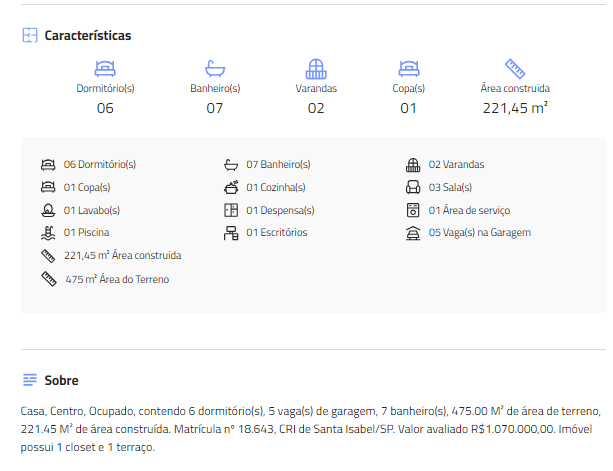Select the armchair icon beside 03 Sala(s)

[x=412, y=187]
